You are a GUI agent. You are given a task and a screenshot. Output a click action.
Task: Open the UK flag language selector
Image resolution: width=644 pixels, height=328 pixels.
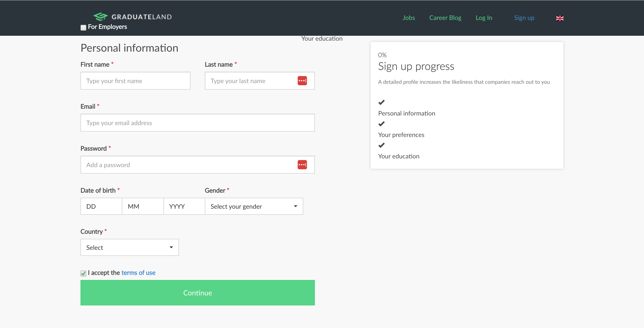pos(560,18)
